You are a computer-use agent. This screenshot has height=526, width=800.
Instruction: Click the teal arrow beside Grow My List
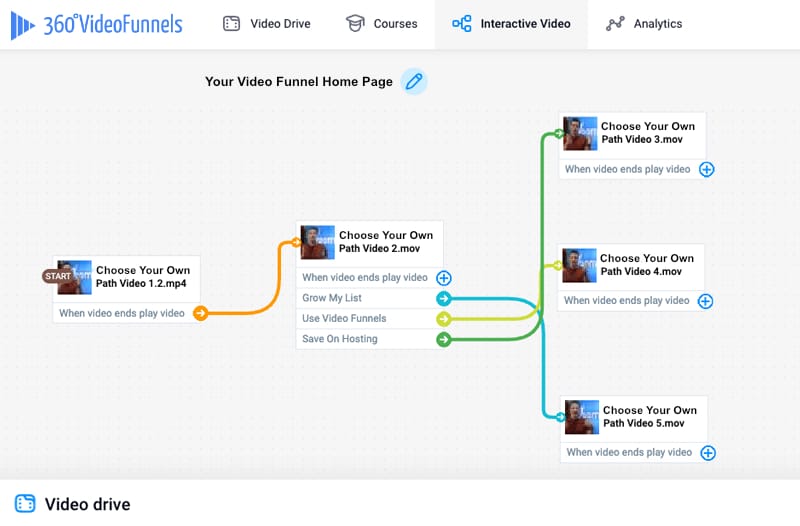(x=444, y=298)
